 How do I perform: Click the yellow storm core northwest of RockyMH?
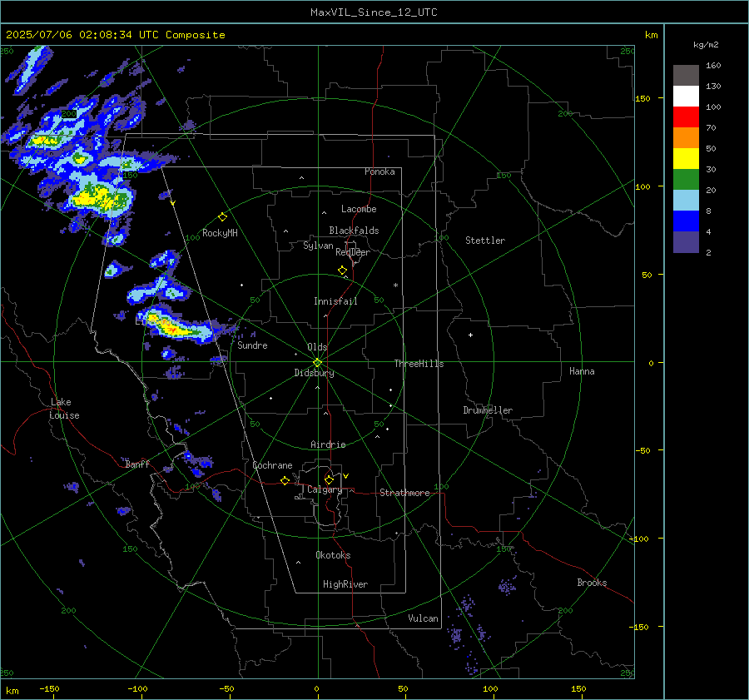click(99, 197)
